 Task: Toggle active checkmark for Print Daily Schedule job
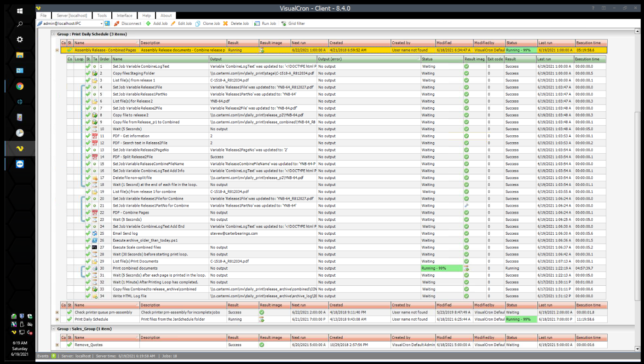69,319
